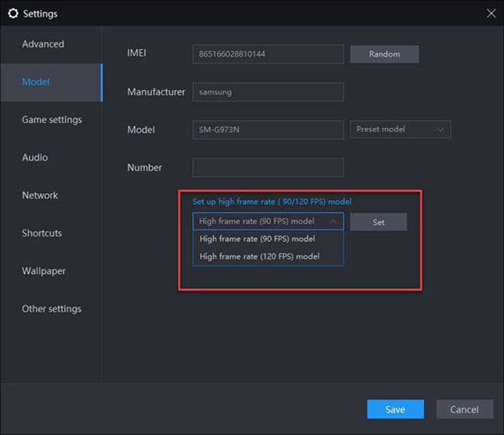The width and height of the screenshot is (504, 435).
Task: Switch to Game settings tab
Action: pyautogui.click(x=52, y=120)
